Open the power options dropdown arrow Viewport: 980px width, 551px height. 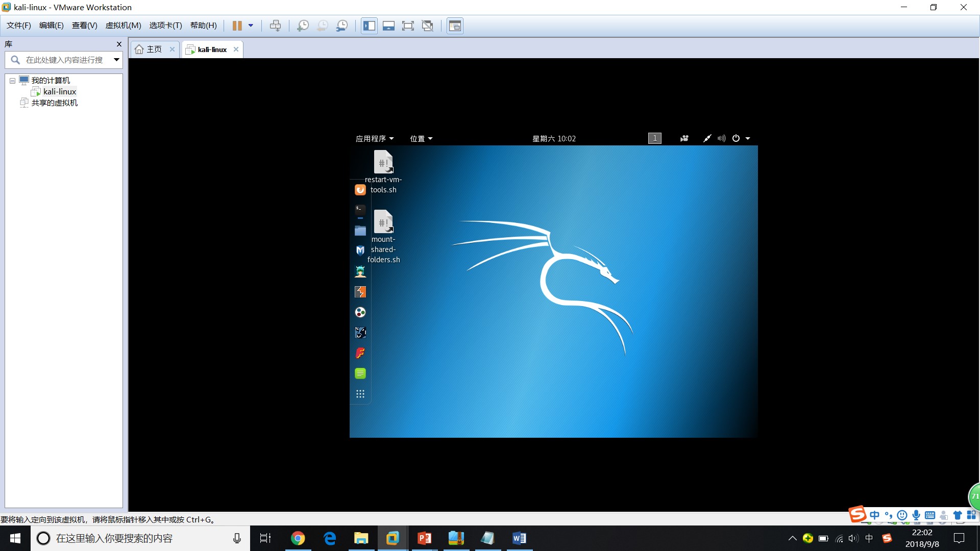click(251, 26)
